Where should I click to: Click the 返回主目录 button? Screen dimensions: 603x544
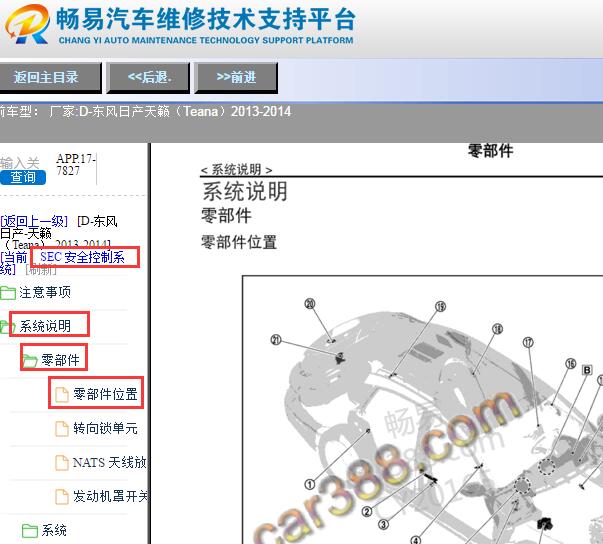pos(50,78)
